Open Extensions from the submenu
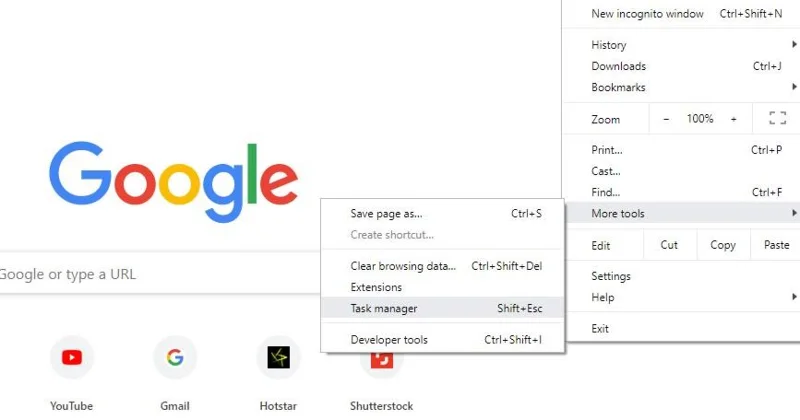800x420 pixels. pyautogui.click(x=442, y=287)
